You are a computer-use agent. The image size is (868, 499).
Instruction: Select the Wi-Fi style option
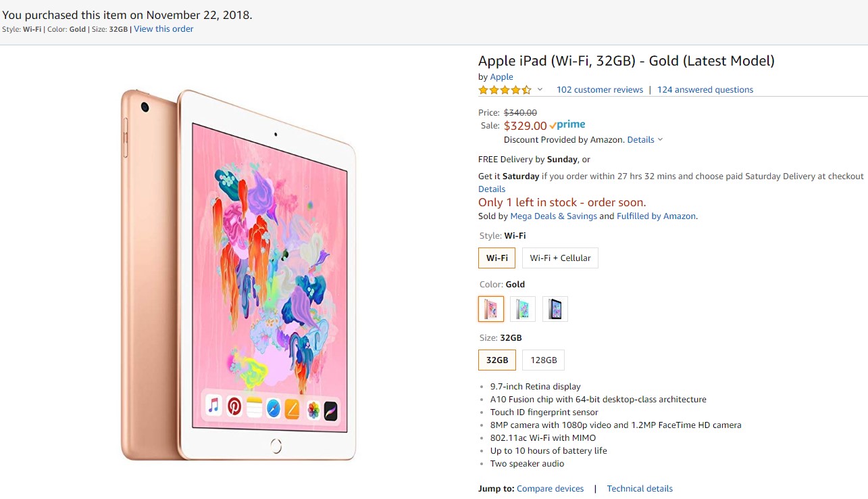pos(496,258)
